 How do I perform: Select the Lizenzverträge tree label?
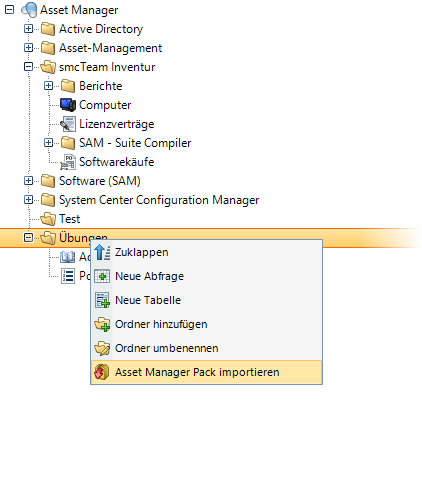[x=116, y=124]
